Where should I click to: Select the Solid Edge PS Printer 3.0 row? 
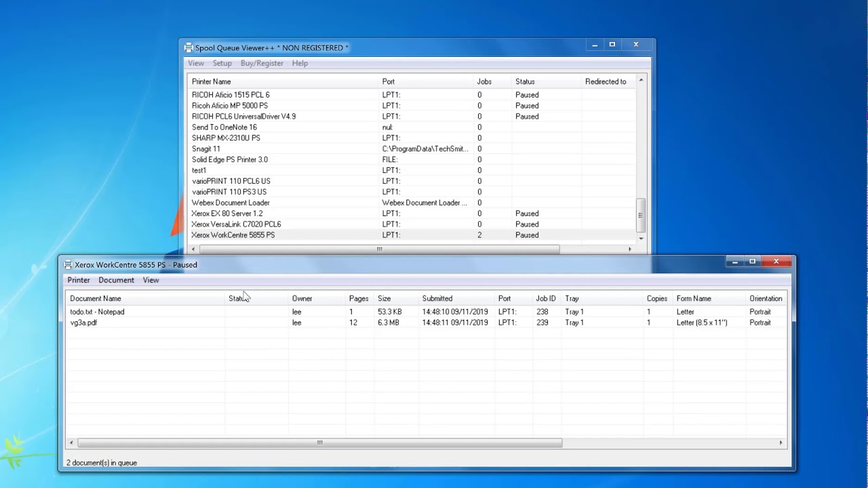pyautogui.click(x=412, y=159)
